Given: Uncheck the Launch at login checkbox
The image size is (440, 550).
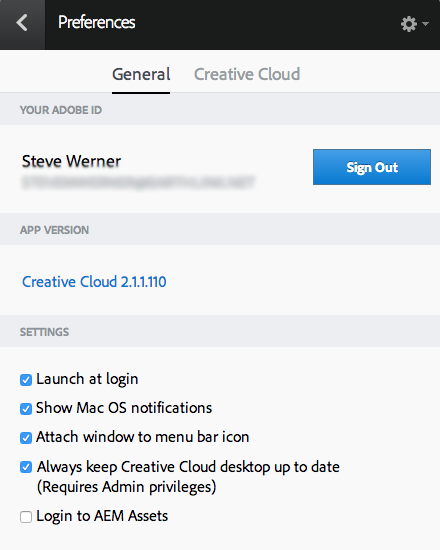Looking at the screenshot, I should click(26, 380).
